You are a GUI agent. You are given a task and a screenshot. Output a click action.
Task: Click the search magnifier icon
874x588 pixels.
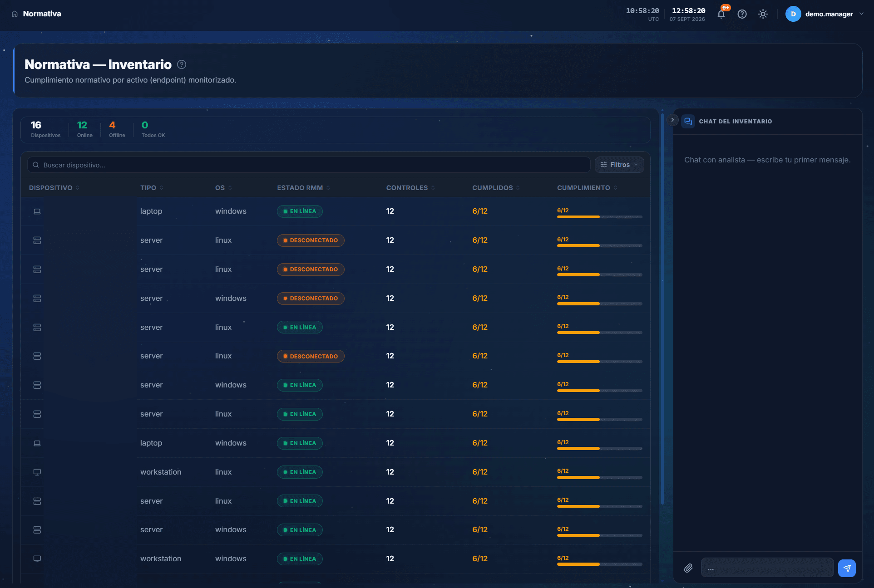coord(36,165)
